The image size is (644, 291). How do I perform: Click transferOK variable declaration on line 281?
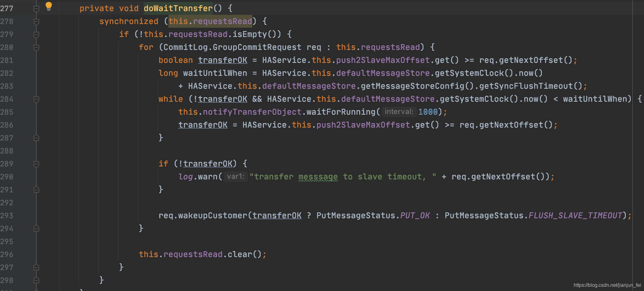[222, 60]
